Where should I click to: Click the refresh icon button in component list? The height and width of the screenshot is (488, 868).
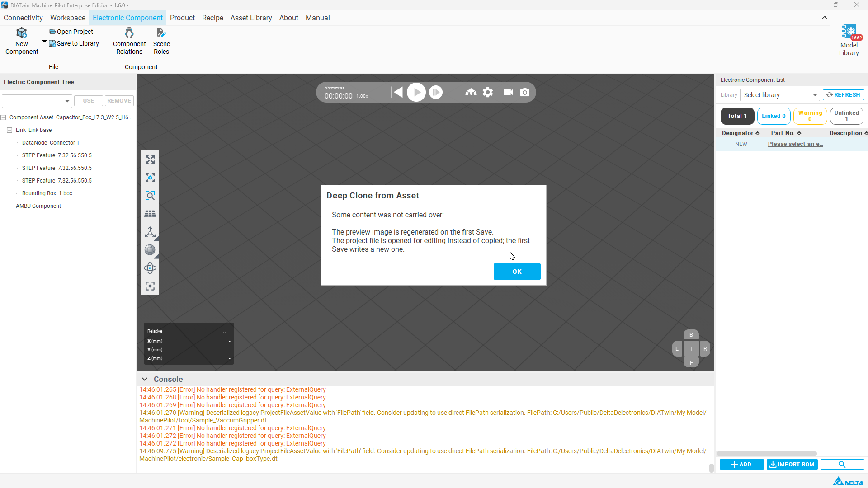click(844, 95)
